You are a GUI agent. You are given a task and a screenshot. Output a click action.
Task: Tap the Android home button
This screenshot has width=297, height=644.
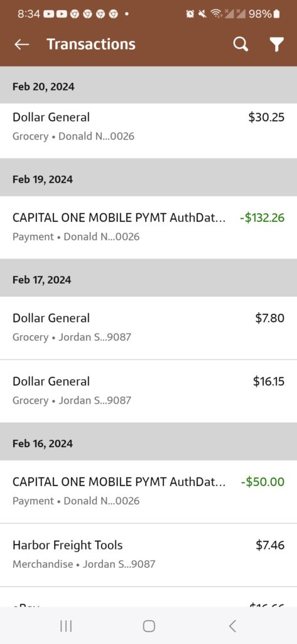[x=149, y=626]
